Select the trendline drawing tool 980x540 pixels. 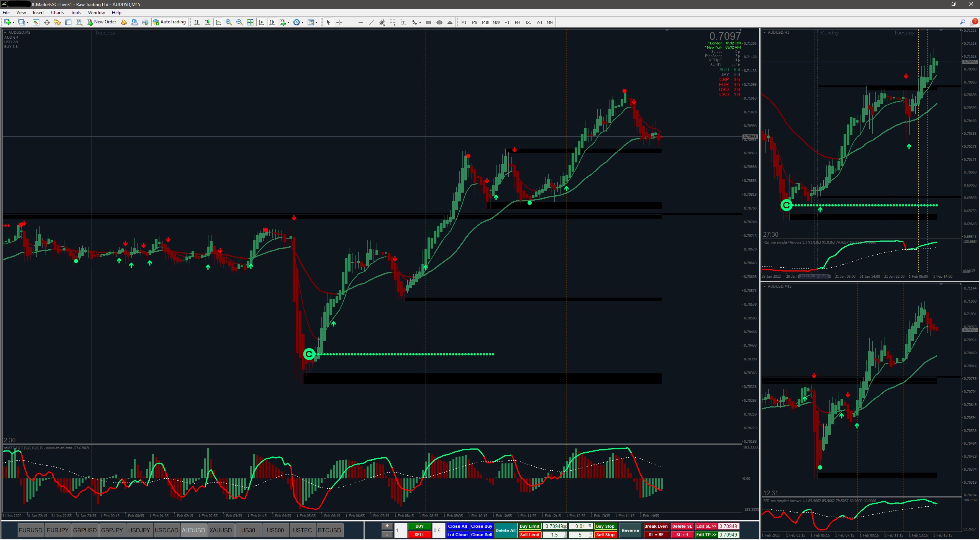coord(371,22)
